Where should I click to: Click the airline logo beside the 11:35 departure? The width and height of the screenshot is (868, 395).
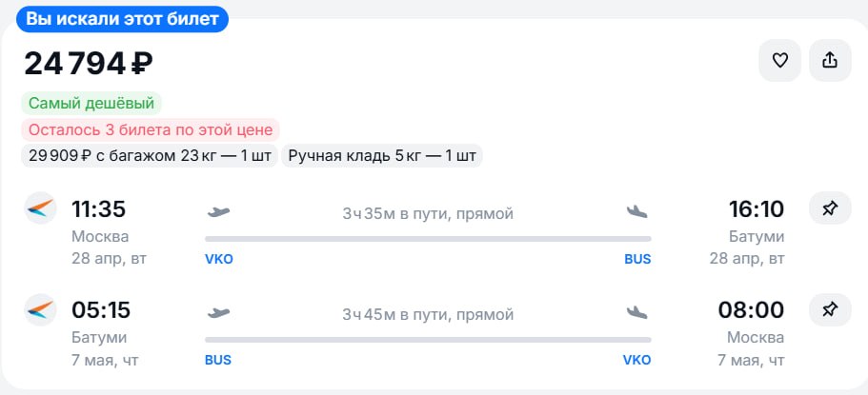tap(40, 208)
